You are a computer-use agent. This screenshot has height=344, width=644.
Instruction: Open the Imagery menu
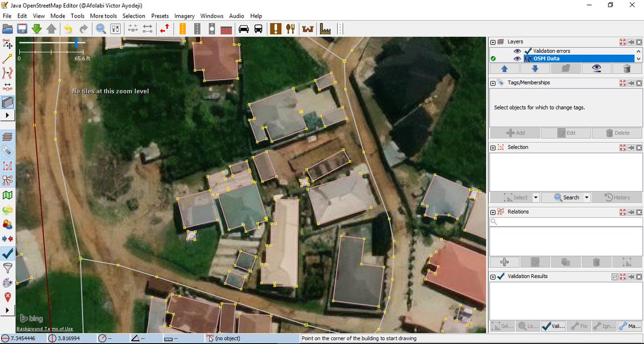[x=185, y=16]
